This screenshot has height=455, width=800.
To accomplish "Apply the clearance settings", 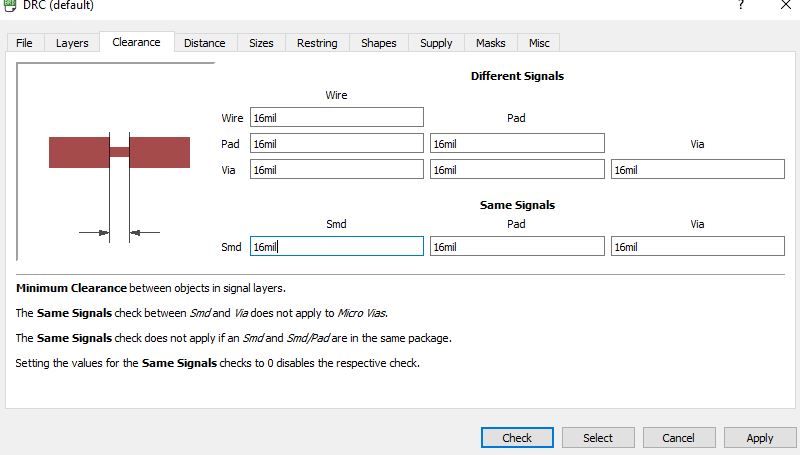I will pos(760,438).
